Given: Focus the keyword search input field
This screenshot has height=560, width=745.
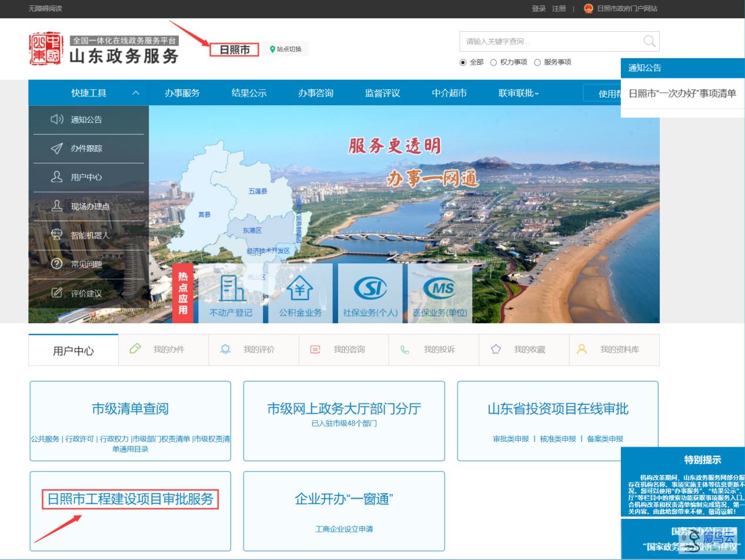Looking at the screenshot, I should (552, 41).
